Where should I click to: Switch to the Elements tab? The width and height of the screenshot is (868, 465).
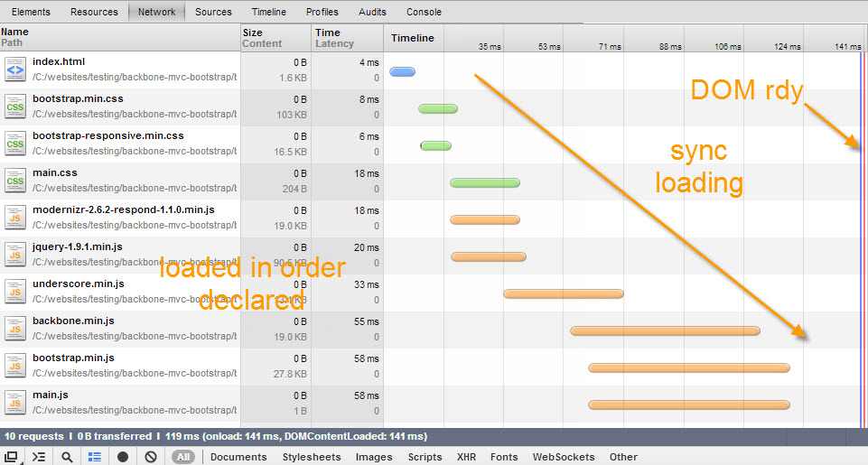coord(31,12)
